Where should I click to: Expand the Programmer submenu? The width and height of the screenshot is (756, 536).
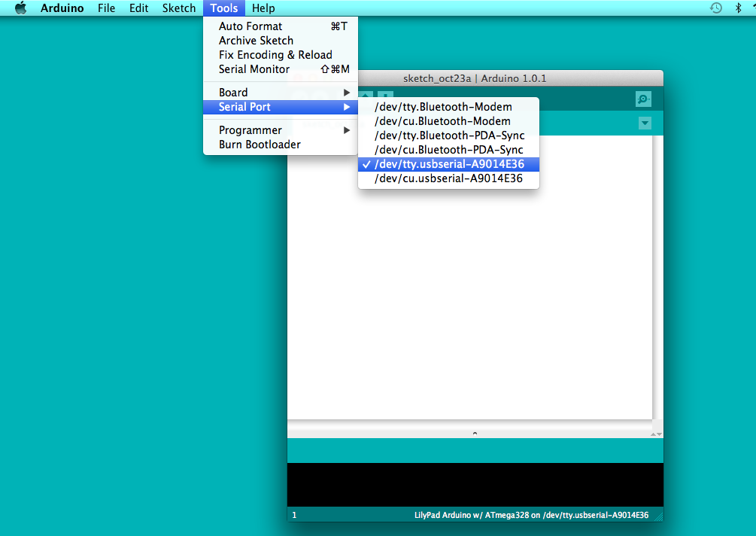click(281, 129)
